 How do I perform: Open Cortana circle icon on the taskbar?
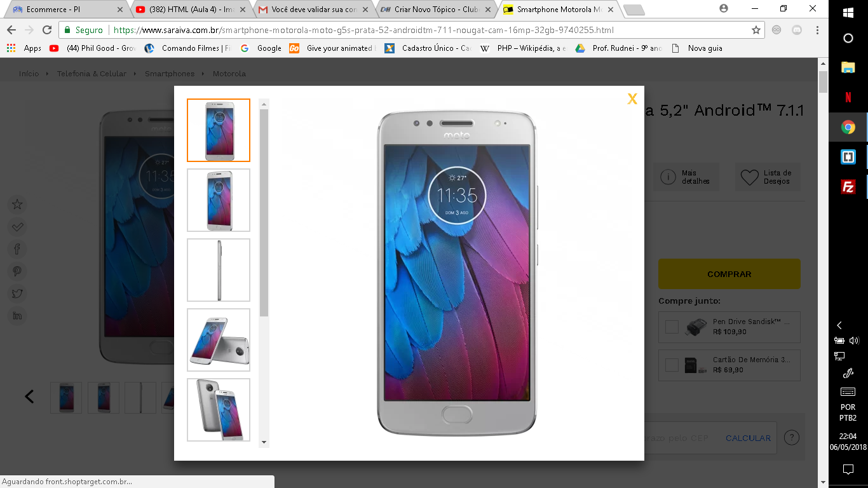848,39
